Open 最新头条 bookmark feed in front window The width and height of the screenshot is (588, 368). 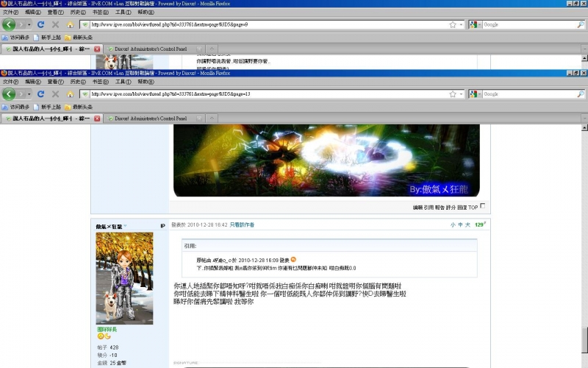(79, 107)
